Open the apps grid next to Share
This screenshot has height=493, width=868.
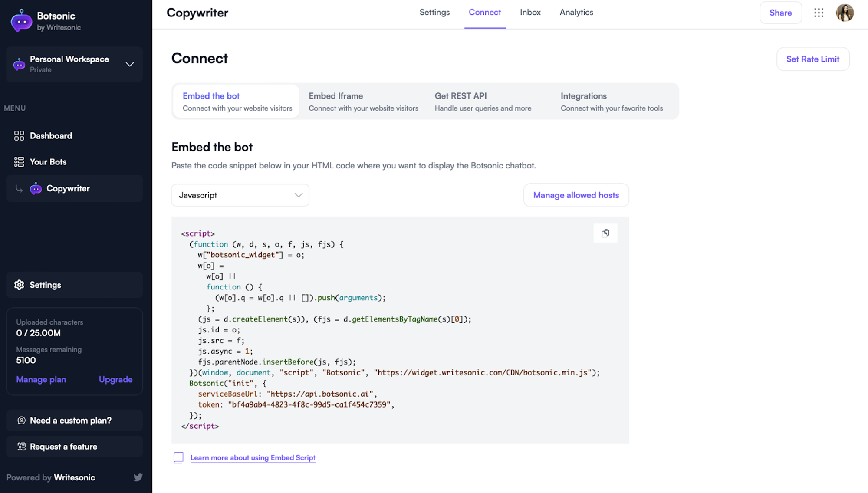[x=819, y=13]
